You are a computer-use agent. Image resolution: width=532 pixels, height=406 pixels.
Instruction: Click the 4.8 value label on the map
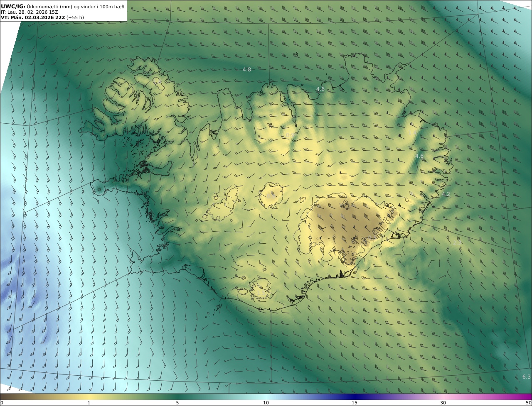(x=247, y=70)
